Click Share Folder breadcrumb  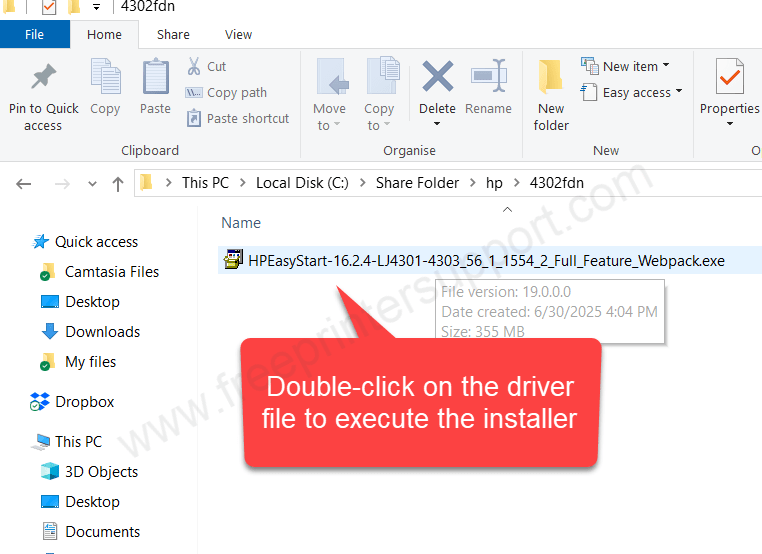417,183
